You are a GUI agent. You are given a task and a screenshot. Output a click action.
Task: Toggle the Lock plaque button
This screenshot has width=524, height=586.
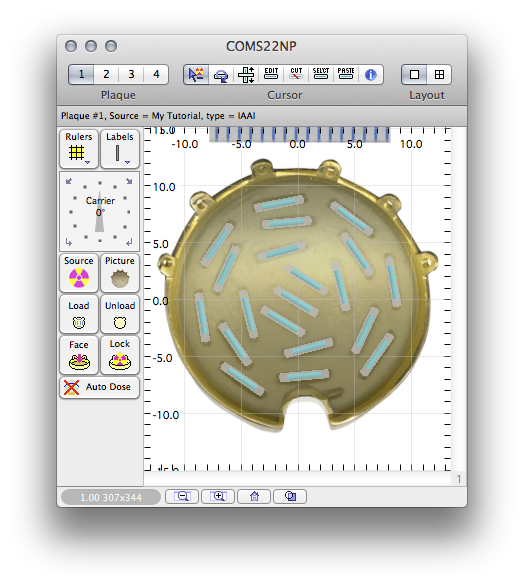(x=120, y=355)
